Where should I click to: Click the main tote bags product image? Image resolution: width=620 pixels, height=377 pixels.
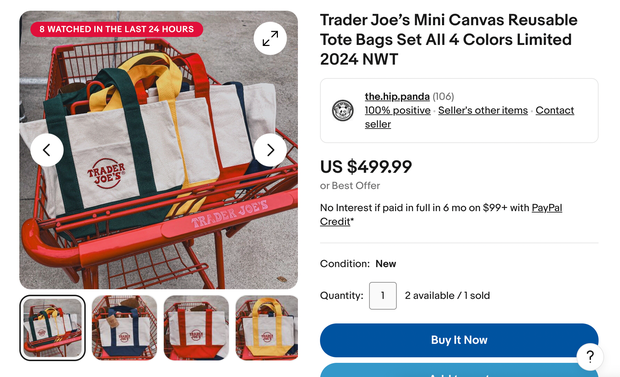pyautogui.click(x=159, y=150)
